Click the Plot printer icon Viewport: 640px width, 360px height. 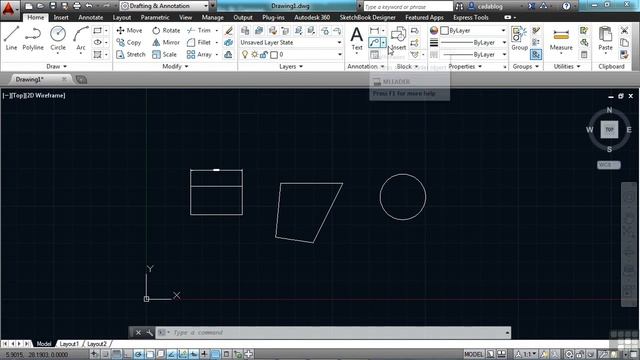(x=77, y=6)
